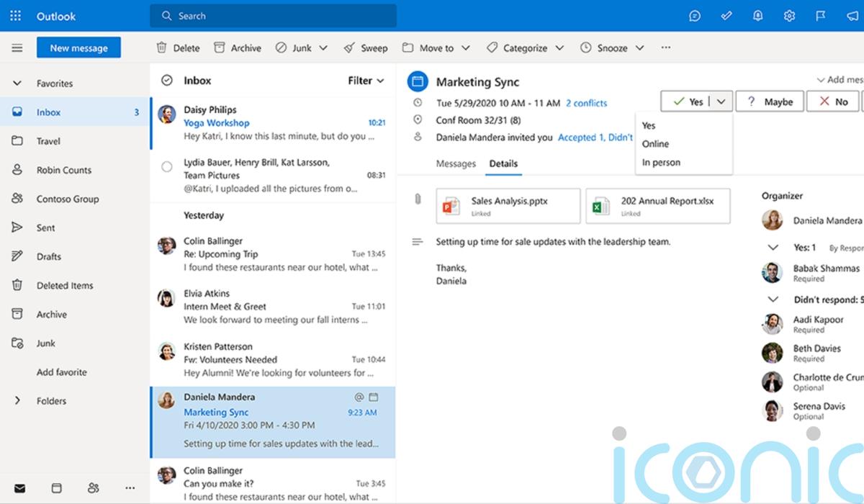Open Elvia Atkins Intern Meet & Greet email
Viewport: 864px width, 504px height.
[273, 307]
